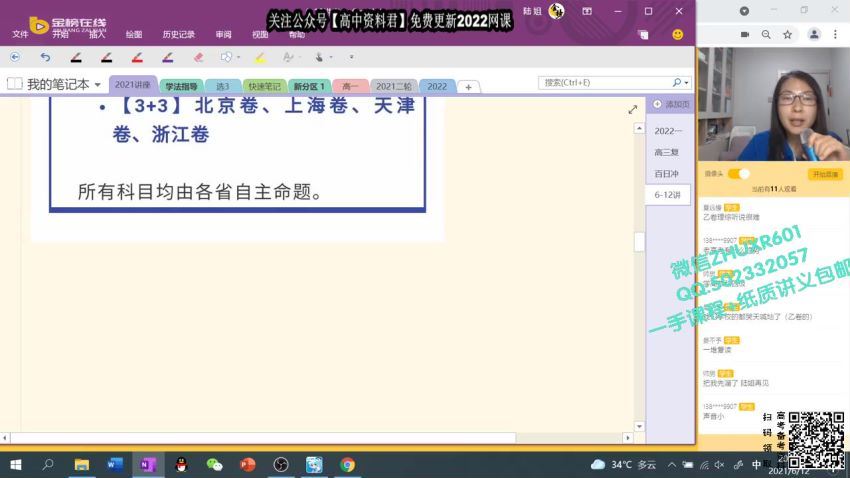Switch to the 2021讲座 section tab
The height and width of the screenshot is (478, 850).
133,85
